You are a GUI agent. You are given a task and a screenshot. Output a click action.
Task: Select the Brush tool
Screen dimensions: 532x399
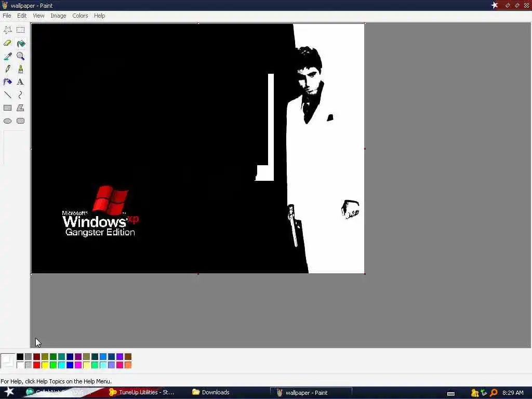tap(20, 69)
